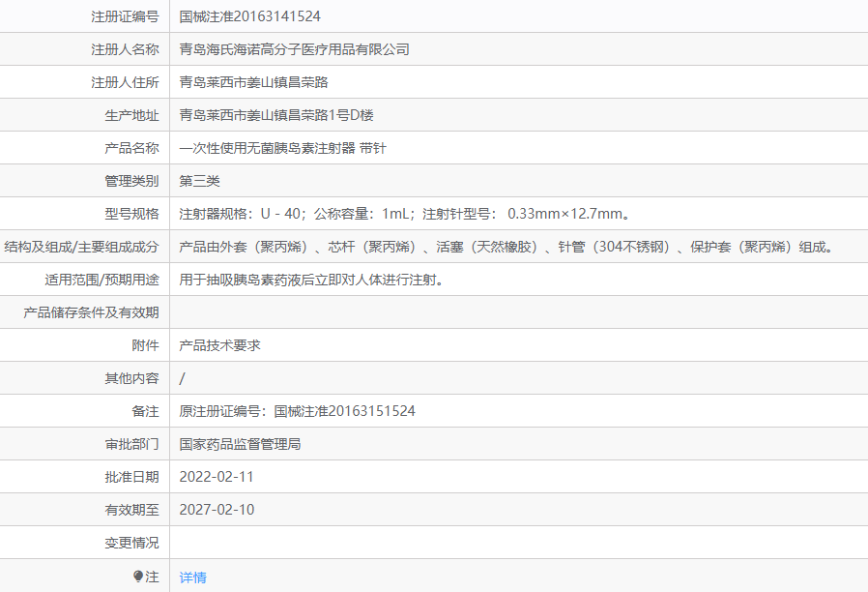Click the lightbulb icon beside 注

[x=138, y=577]
